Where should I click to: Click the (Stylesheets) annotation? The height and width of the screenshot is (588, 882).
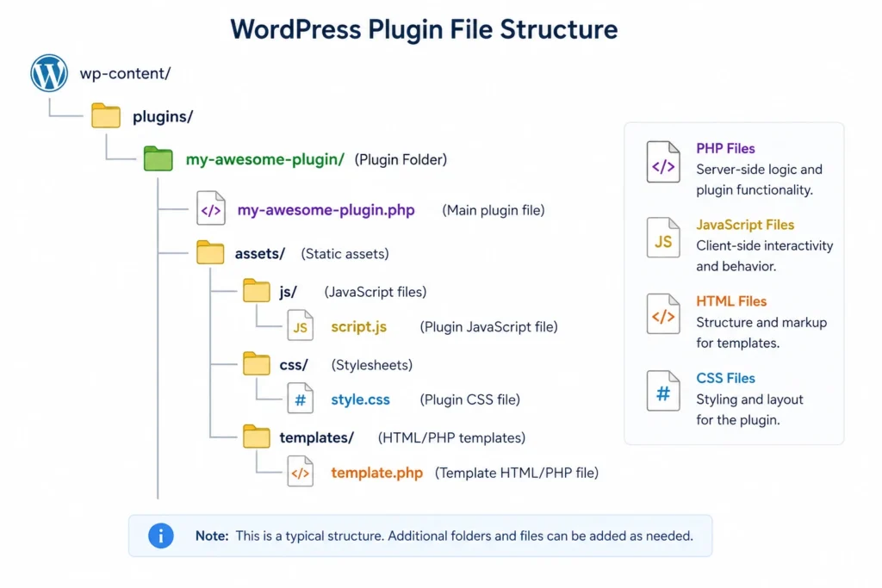(x=372, y=365)
